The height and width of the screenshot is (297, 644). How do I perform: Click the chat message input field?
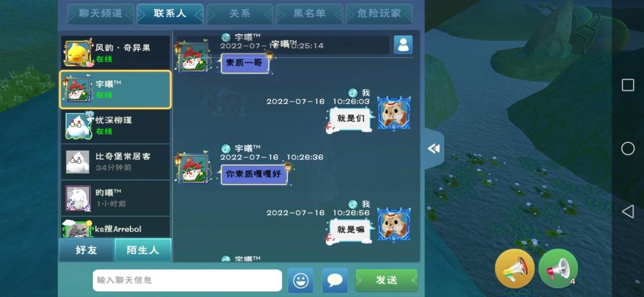tap(187, 280)
